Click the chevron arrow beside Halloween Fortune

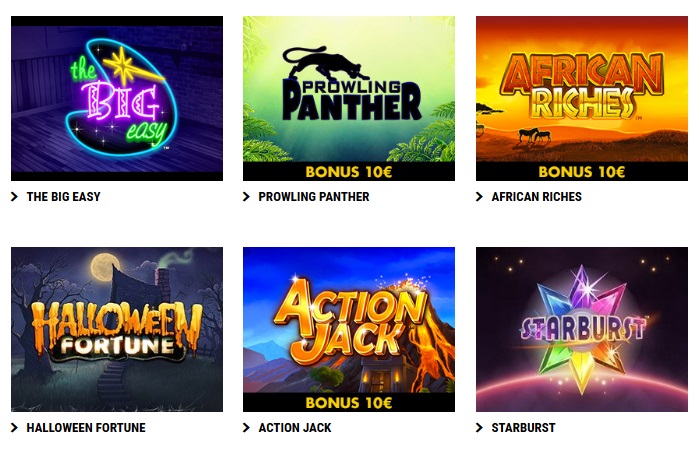click(x=15, y=428)
